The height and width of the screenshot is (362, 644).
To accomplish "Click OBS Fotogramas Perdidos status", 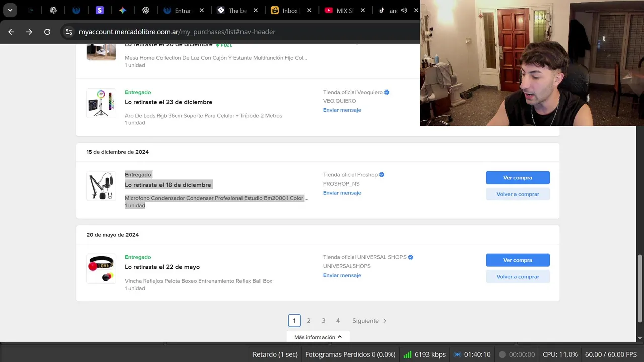I will [x=350, y=354].
